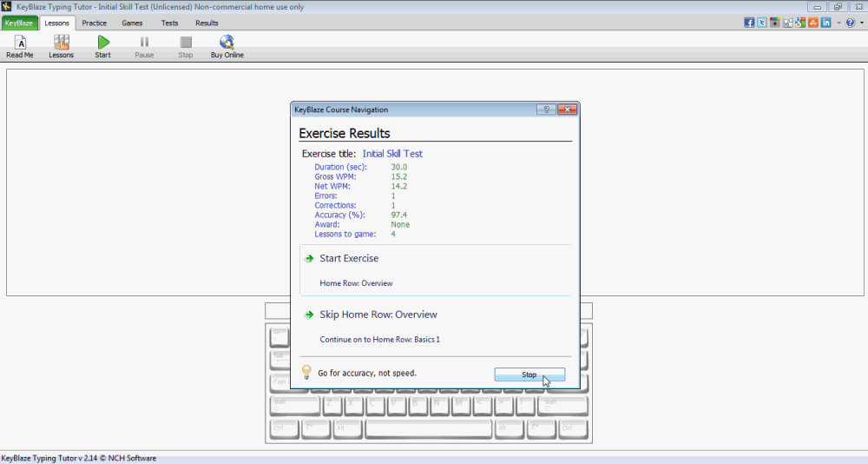This screenshot has width=868, height=464.
Task: Expand the Help dropdown arrow
Action: coord(861,23)
